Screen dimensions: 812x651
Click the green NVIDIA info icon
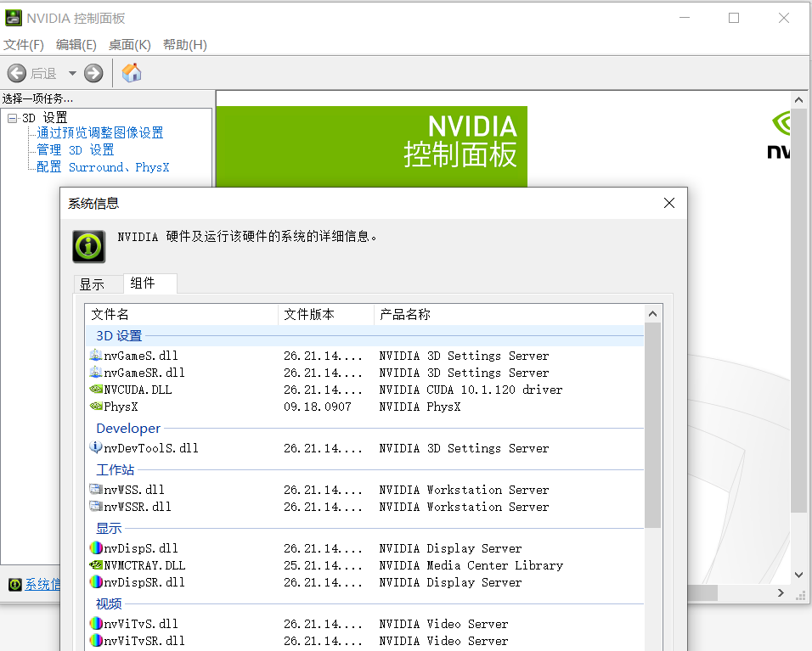coord(88,246)
